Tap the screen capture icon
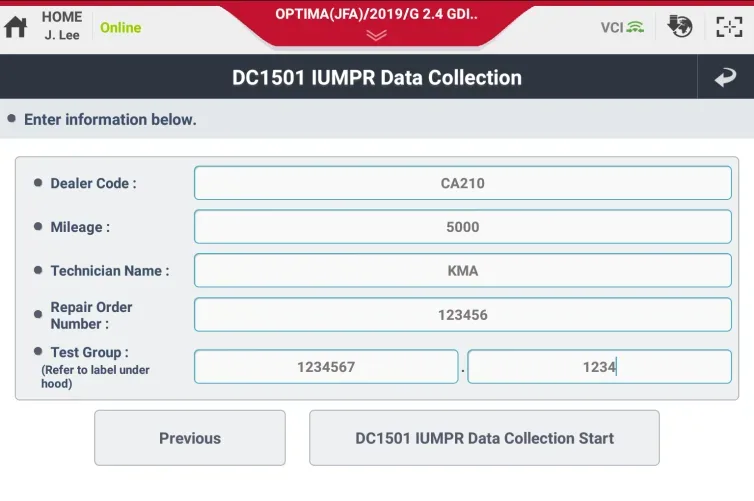 [729, 27]
